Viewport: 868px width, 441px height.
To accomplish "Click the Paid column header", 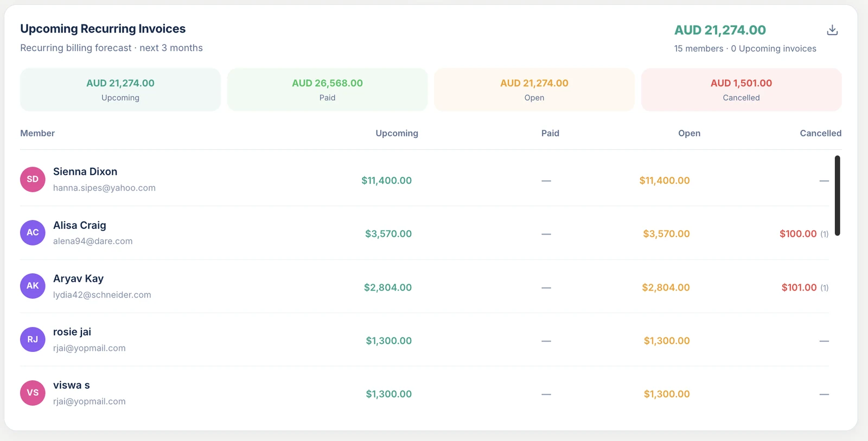I will (550, 133).
